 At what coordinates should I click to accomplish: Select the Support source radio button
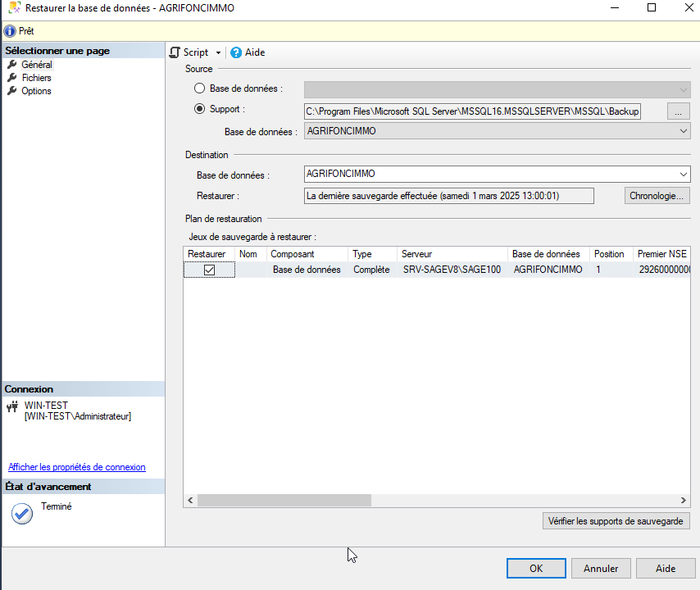point(200,109)
